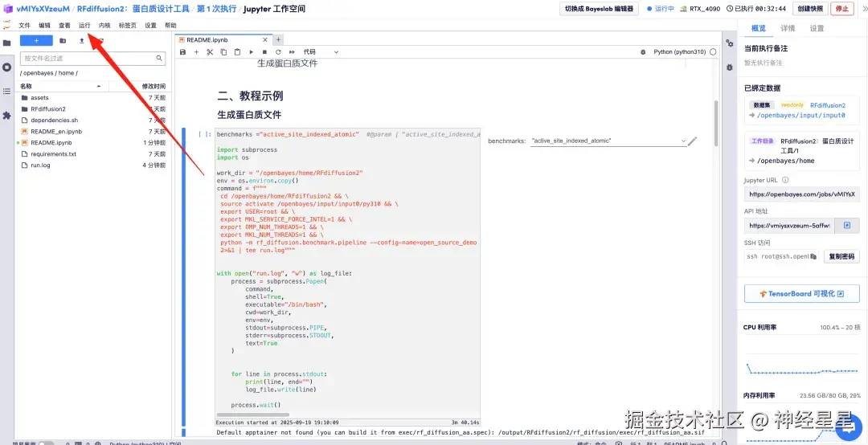Open the RFdiffusion2 dataset link
868x445 pixels.
pyautogui.click(x=828, y=105)
